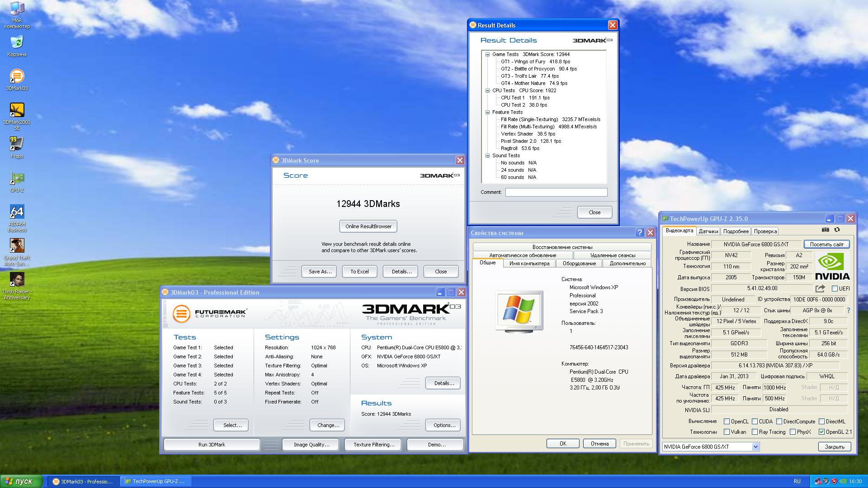Click into the Comment input field

pos(556,192)
